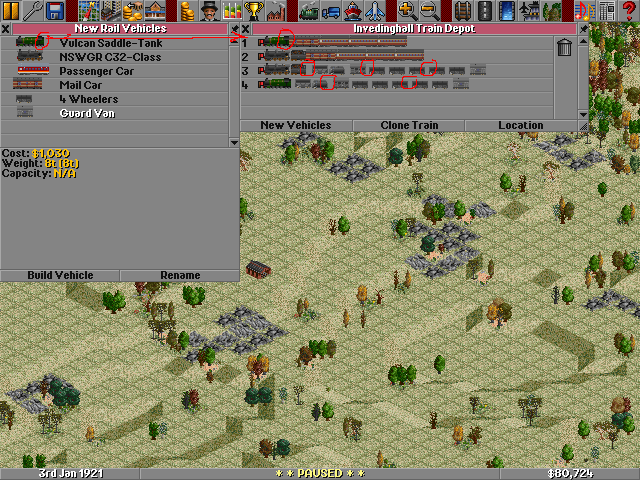Viewport: 640px width, 480px height.
Task: Select the build docks water icon
Action: click(x=507, y=11)
